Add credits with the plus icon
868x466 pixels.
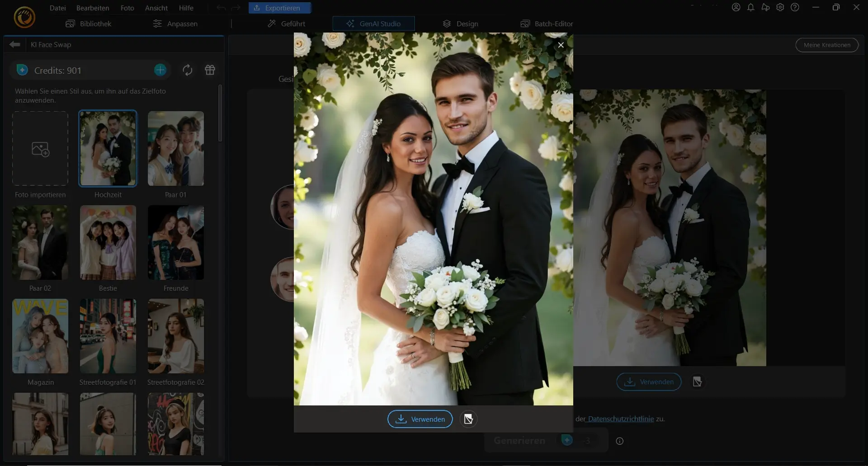pos(160,70)
